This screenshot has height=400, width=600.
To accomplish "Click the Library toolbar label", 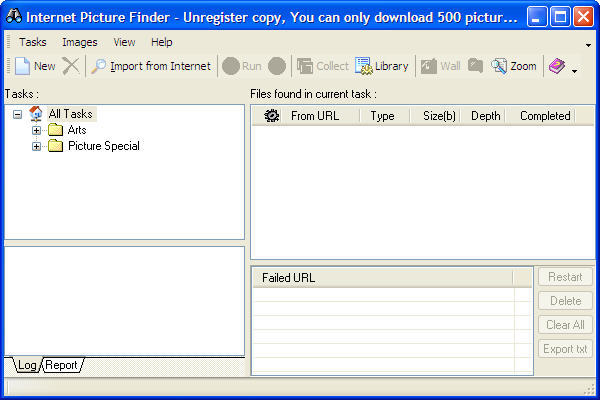I will point(391,66).
